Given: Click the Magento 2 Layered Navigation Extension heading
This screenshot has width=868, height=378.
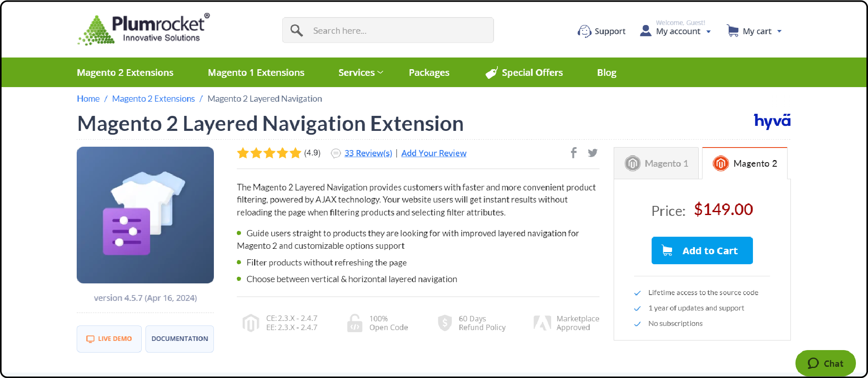Looking at the screenshot, I should coord(270,124).
